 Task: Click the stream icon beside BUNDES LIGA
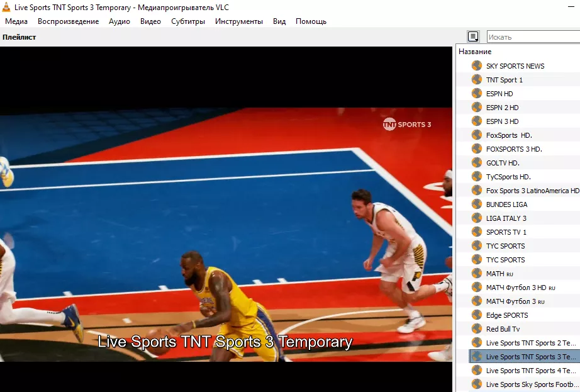[477, 204]
